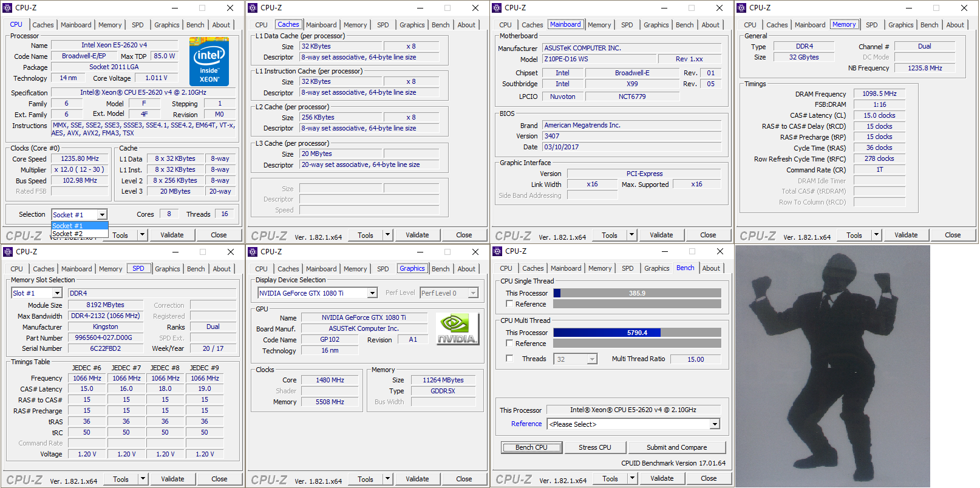Image resolution: width=980 pixels, height=488 pixels.
Task: Click the GPU code name GP102 field
Action: (330, 340)
